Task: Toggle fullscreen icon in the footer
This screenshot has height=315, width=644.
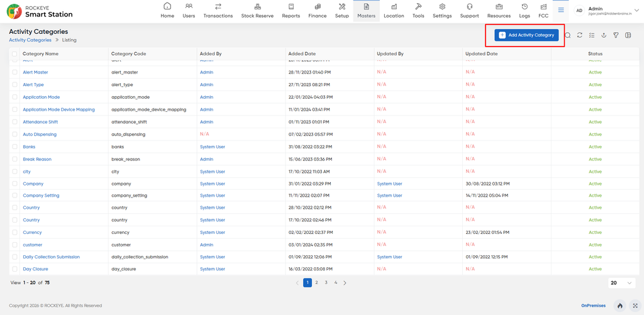Action: pyautogui.click(x=635, y=306)
